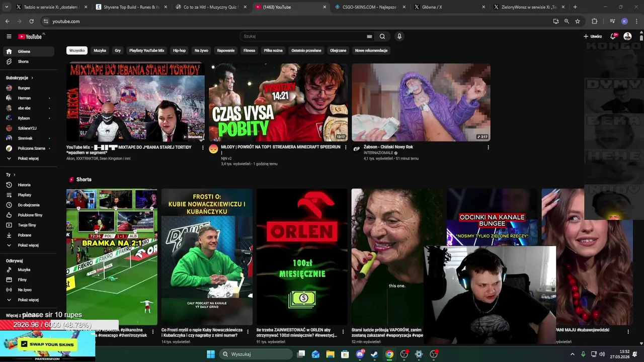Screen dimensions: 644x362
Task: Expand Pokaż więcej under Odkrywaj
Action: 28,300
